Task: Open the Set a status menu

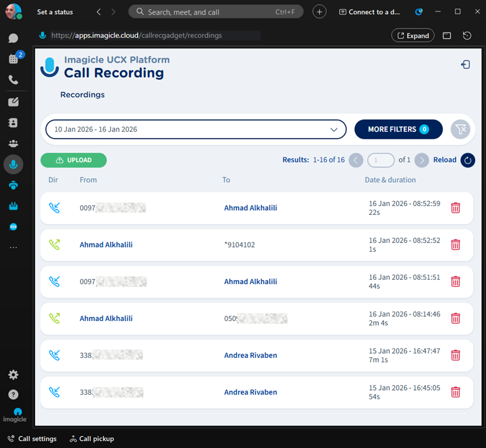Action: click(x=55, y=12)
